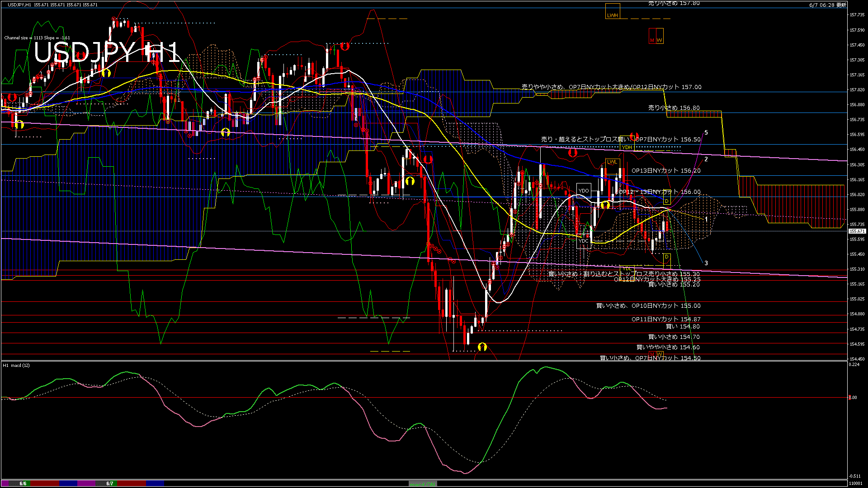Click the 155.025 price axis tick

click(x=858, y=299)
